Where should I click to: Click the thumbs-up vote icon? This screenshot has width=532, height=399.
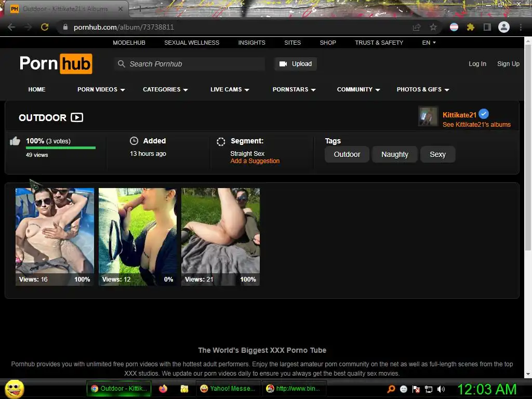pos(15,141)
